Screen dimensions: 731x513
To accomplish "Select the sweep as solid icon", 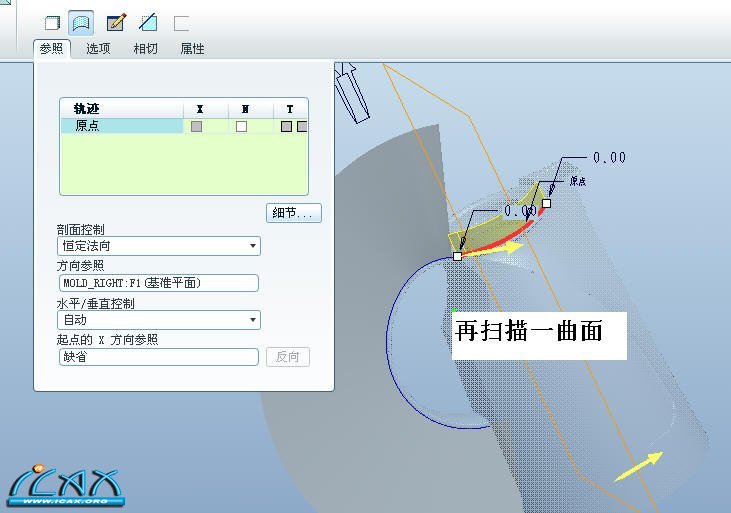I will tap(52, 23).
